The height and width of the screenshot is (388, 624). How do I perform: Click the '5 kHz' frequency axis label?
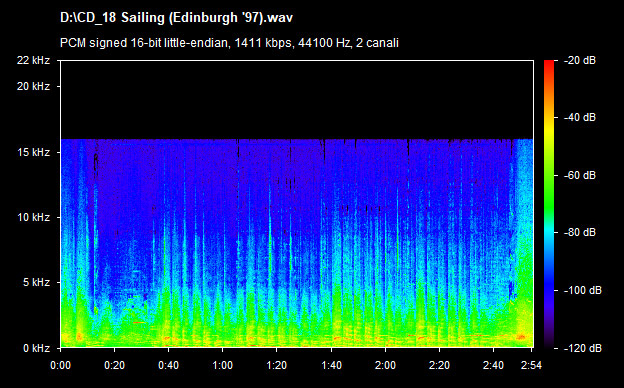point(36,283)
